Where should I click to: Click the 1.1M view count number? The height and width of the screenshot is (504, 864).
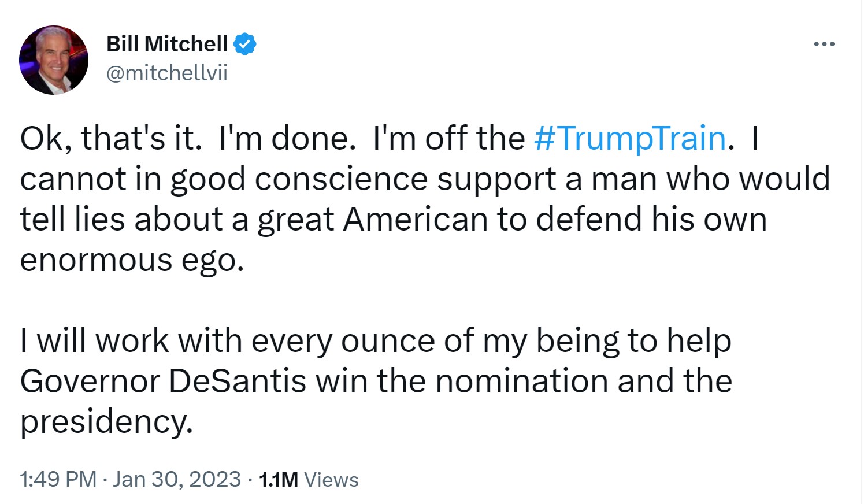279,479
